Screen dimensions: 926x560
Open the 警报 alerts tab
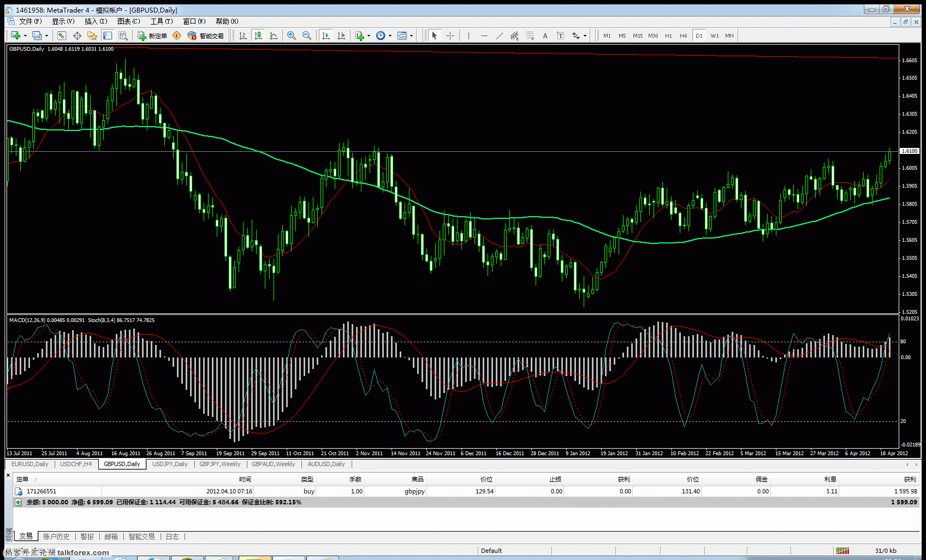coord(87,537)
